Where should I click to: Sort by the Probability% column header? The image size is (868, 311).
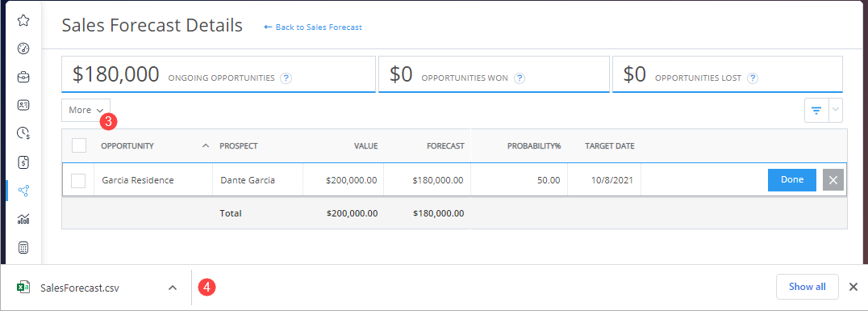pyautogui.click(x=534, y=145)
